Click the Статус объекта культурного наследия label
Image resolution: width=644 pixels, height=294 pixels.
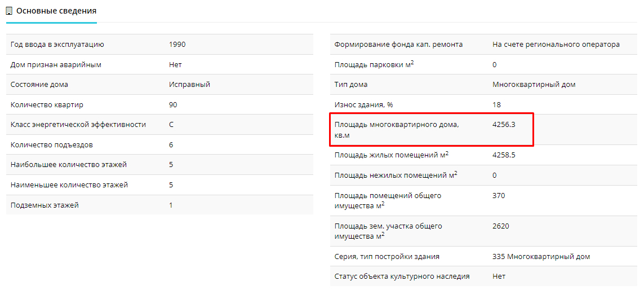pos(402,277)
